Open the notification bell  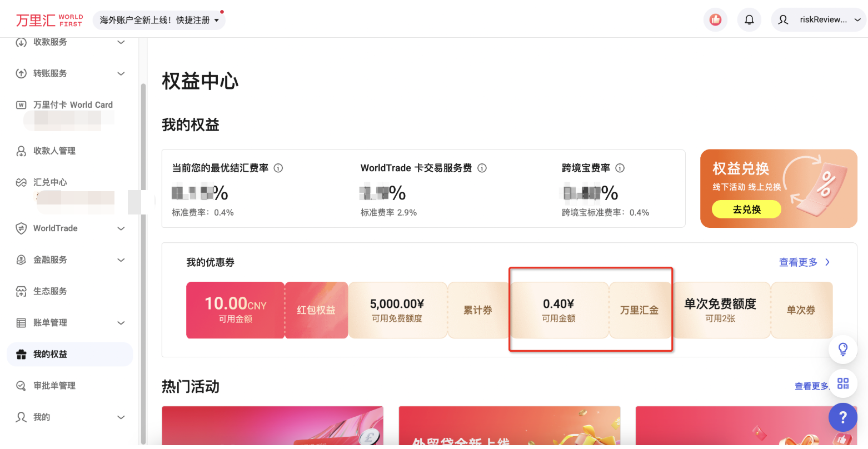[749, 20]
